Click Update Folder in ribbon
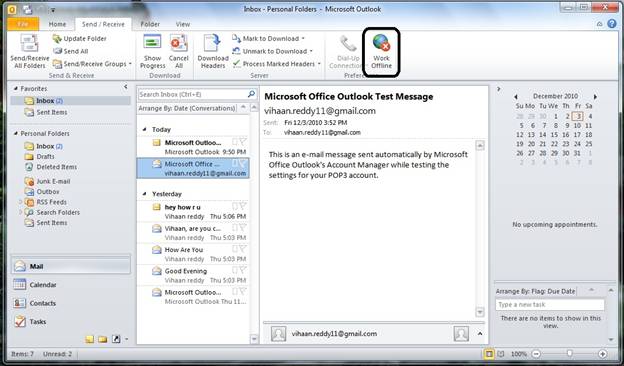Viewport: 624px width, 366px height. click(x=80, y=39)
